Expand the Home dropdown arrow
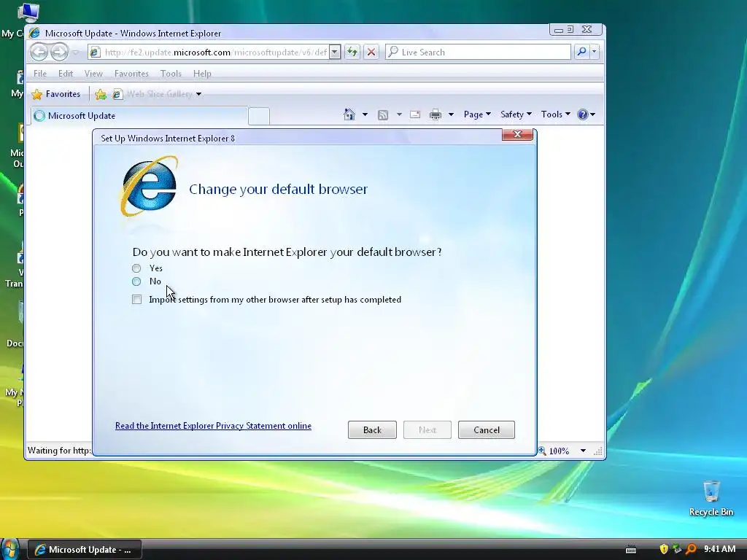 tap(365, 114)
